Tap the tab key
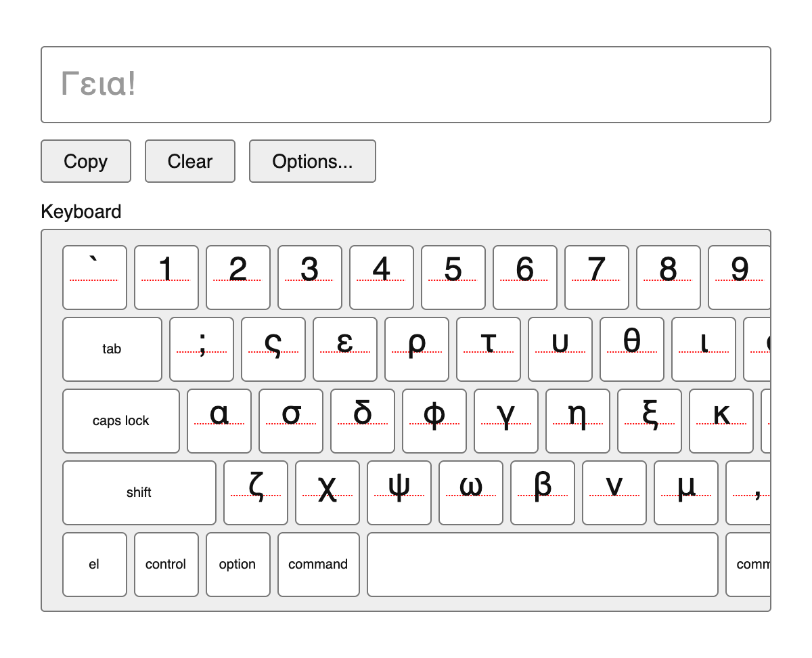The height and width of the screenshot is (658, 812). coord(112,349)
